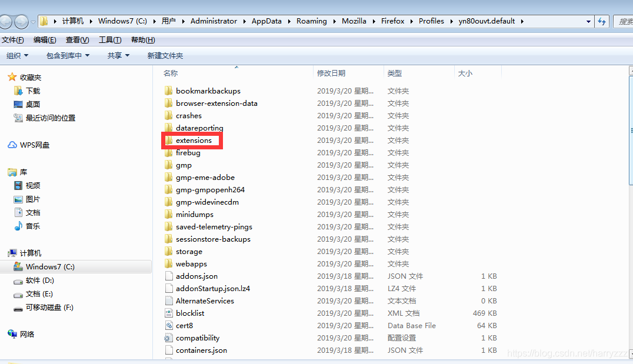The image size is (633, 364).
Task: Expand arrow after Administrator in breadcrumb
Action: click(244, 21)
